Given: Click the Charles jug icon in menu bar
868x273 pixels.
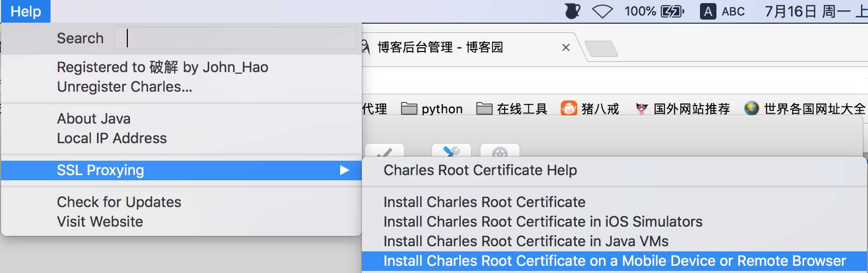Looking at the screenshot, I should tap(573, 11).
